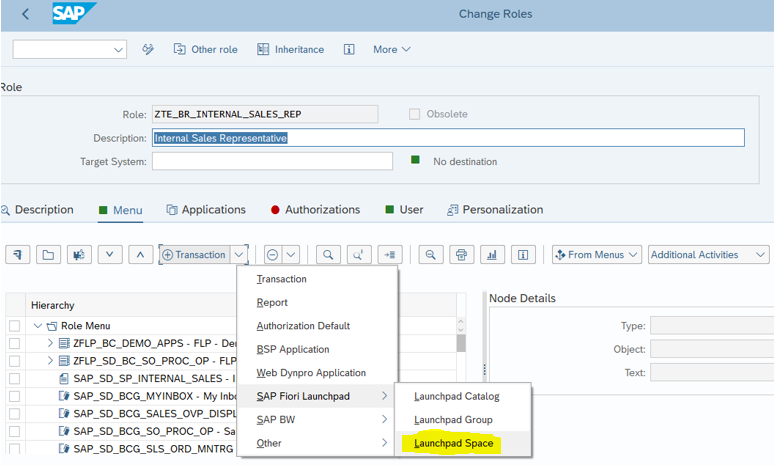The image size is (774, 466).
Task: Expand the ZFLP_SD_BC_SO_PROC_OP node
Action: pos(50,361)
